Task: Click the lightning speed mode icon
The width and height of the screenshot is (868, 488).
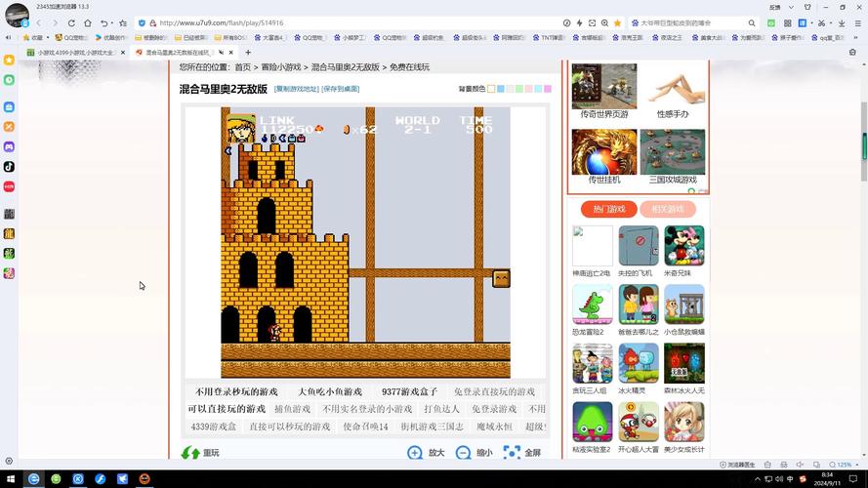Action: [579, 23]
